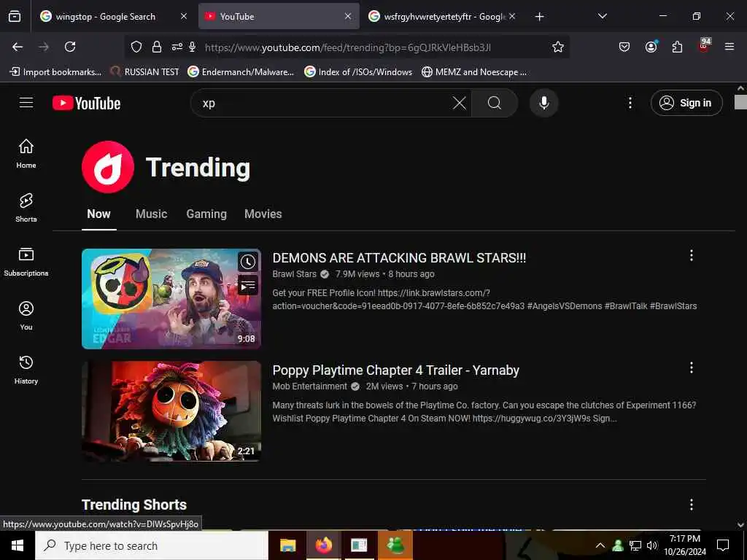This screenshot has width=747, height=560.
Task: Close the wingstop Google Search tab
Action: (183, 16)
